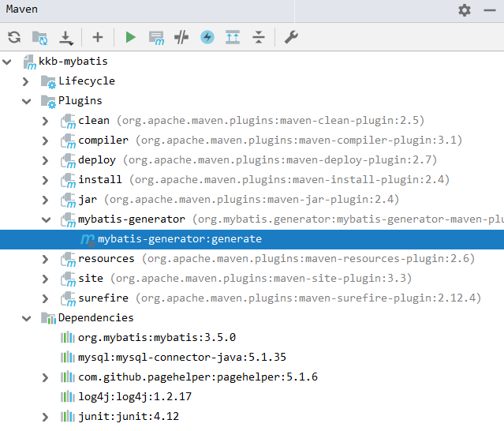Viewport: 504px width, 431px height.
Task: Open the Execute Maven Goal dialog
Action: point(156,37)
